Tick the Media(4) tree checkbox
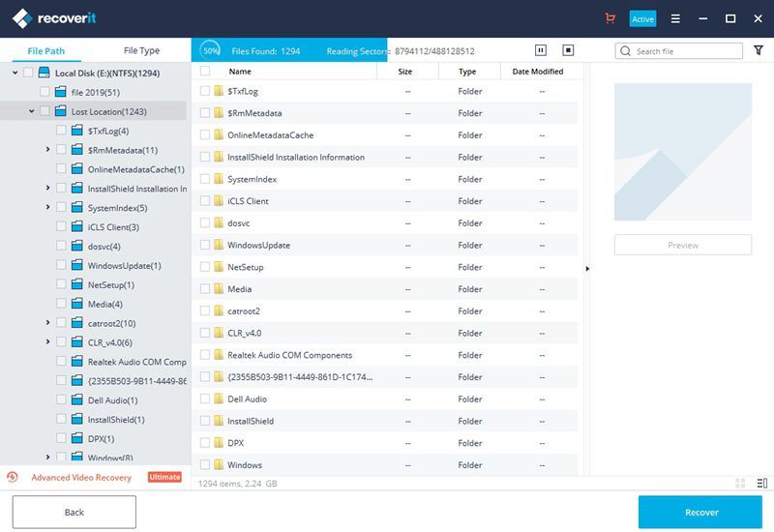The height and width of the screenshot is (532, 774). click(61, 304)
